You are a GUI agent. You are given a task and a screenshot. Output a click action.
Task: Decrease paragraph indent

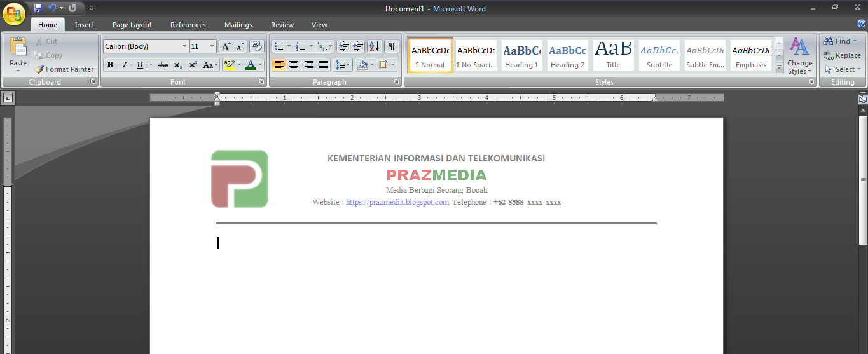[344, 46]
